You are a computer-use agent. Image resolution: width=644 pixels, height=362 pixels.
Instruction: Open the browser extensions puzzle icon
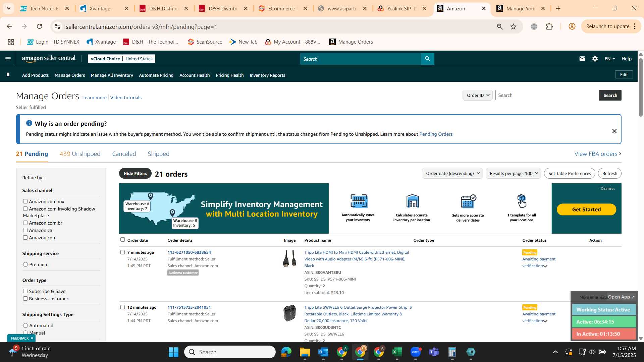coord(549,26)
